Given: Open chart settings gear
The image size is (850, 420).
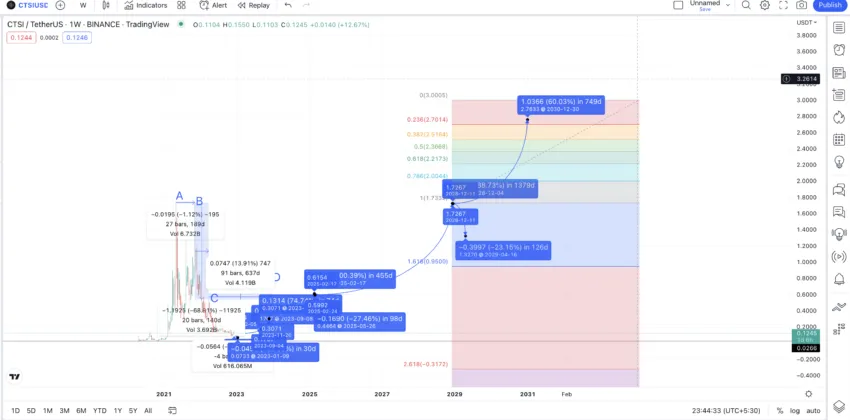Looking at the screenshot, I should 767,5.
